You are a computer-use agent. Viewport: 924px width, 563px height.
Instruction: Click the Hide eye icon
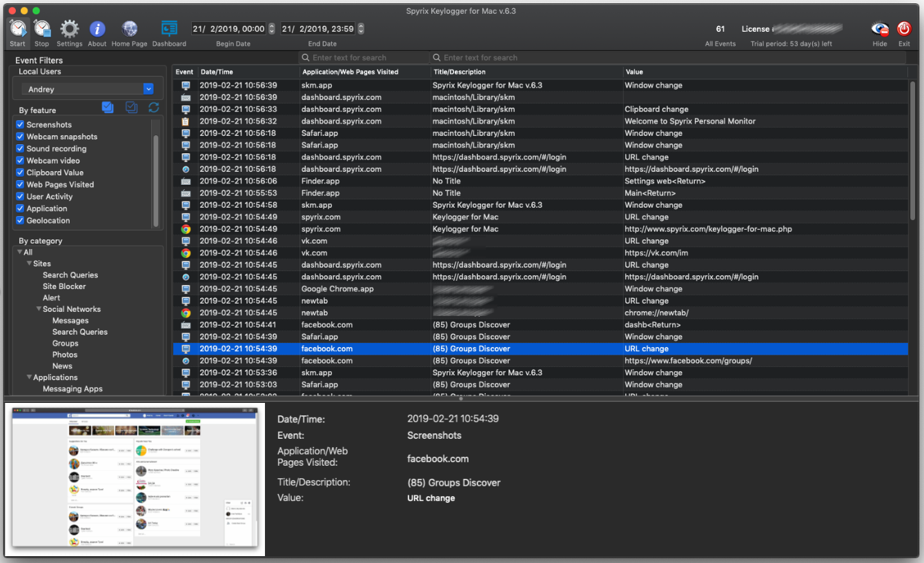click(880, 29)
